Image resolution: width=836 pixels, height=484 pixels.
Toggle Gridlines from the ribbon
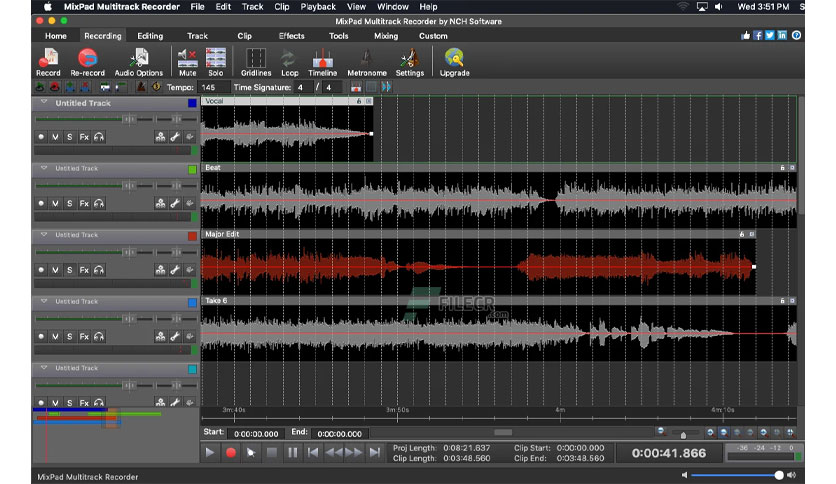[x=256, y=62]
